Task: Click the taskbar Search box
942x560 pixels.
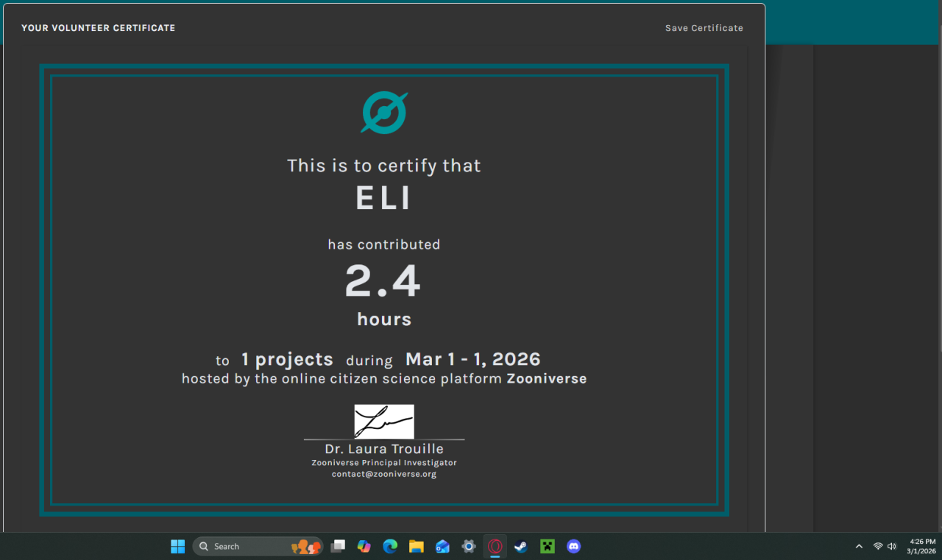Action: [258, 546]
